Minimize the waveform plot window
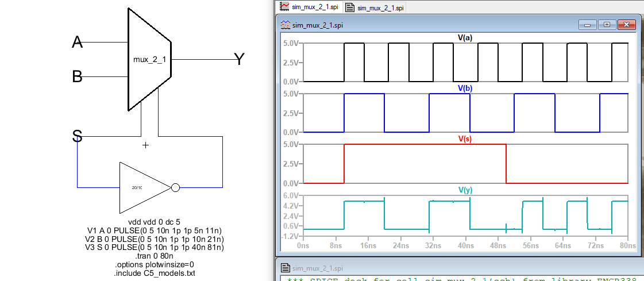The width and height of the screenshot is (644, 281). (587, 25)
